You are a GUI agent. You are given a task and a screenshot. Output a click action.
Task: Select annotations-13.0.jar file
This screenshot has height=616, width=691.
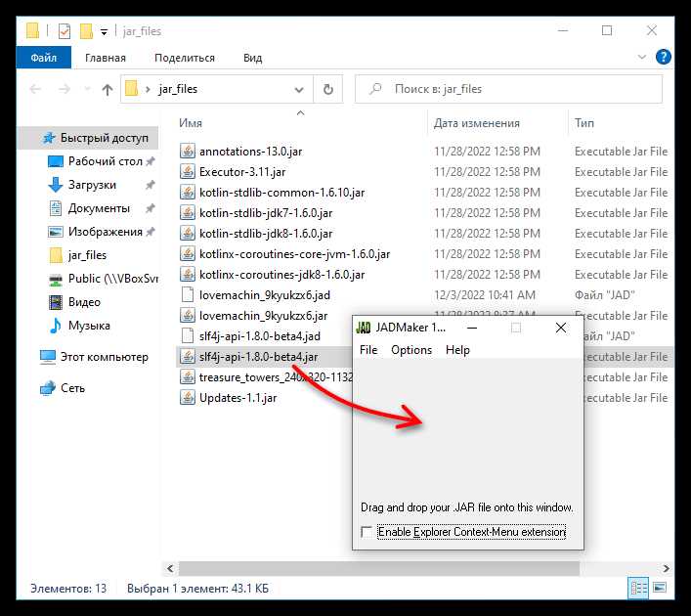click(x=251, y=152)
